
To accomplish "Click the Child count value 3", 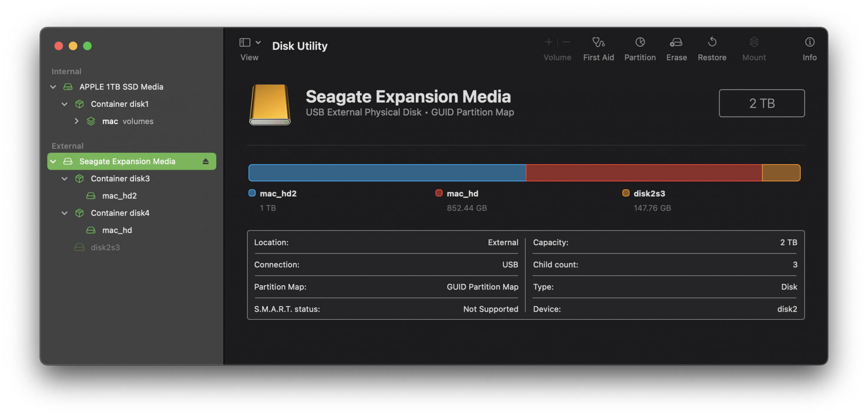I will (795, 265).
